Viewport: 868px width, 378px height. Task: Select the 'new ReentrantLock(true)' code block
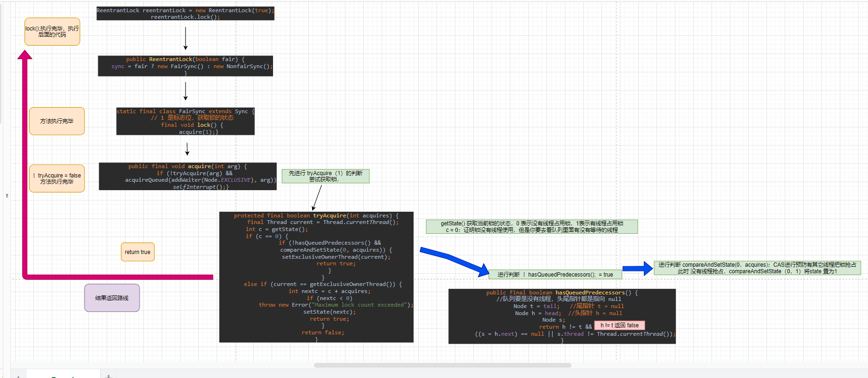click(185, 13)
